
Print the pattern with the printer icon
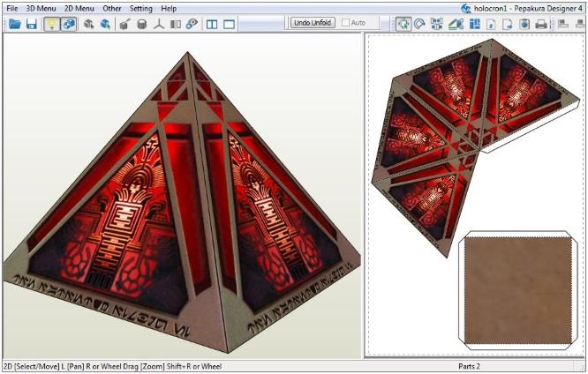coord(541,24)
